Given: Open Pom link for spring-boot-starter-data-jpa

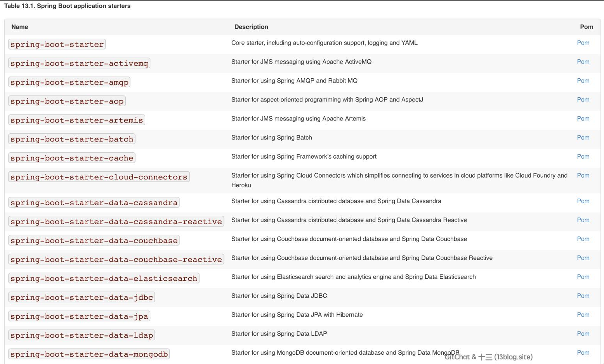Looking at the screenshot, I should point(583,315).
